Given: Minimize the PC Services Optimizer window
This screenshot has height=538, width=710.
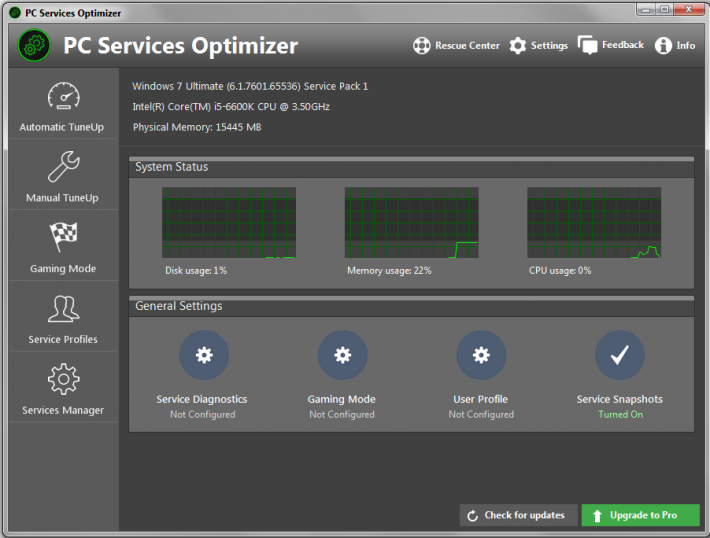Looking at the screenshot, I should pos(646,10).
